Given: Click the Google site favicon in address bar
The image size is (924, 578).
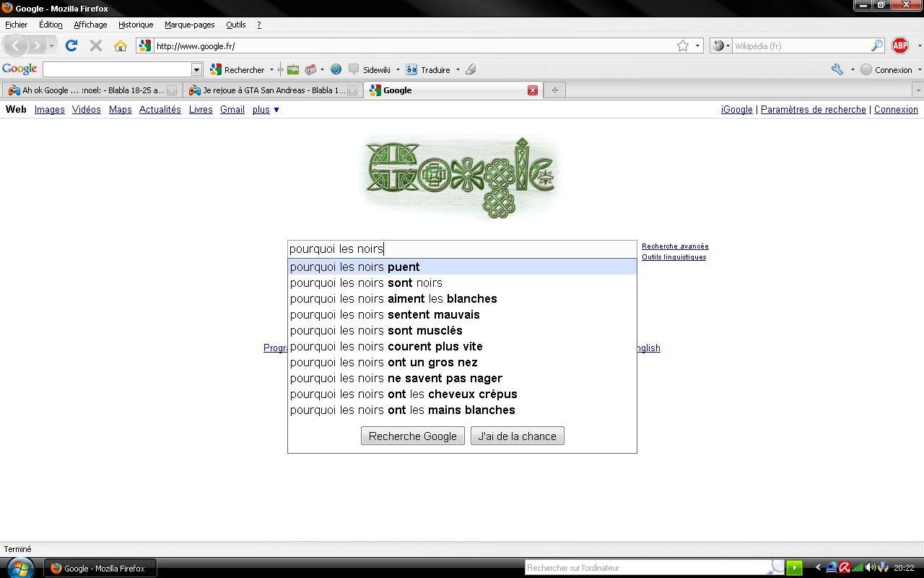Looking at the screenshot, I should point(145,46).
